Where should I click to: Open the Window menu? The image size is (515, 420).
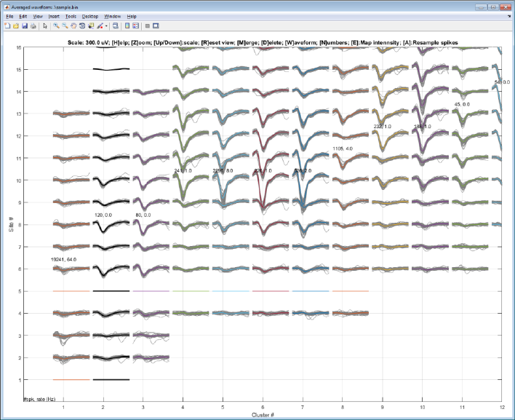click(x=112, y=16)
